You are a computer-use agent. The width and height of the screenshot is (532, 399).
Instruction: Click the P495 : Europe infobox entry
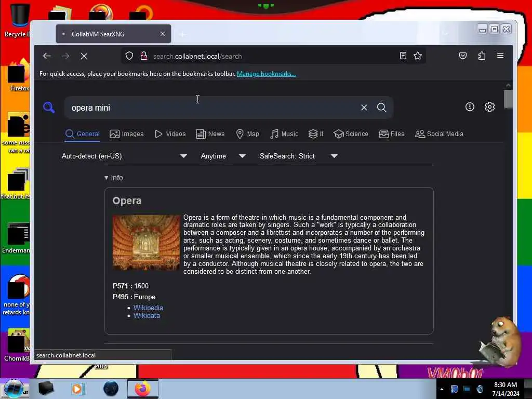click(134, 297)
